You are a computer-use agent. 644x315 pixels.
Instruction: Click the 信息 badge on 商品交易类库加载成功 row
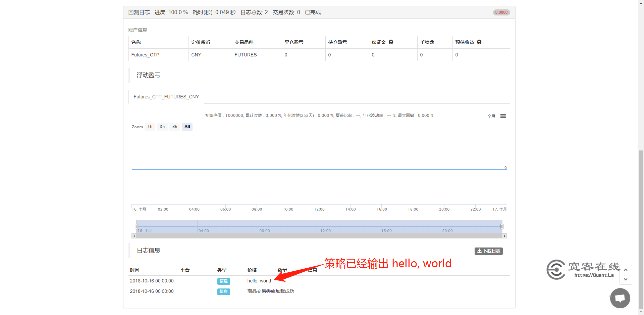pyautogui.click(x=223, y=291)
